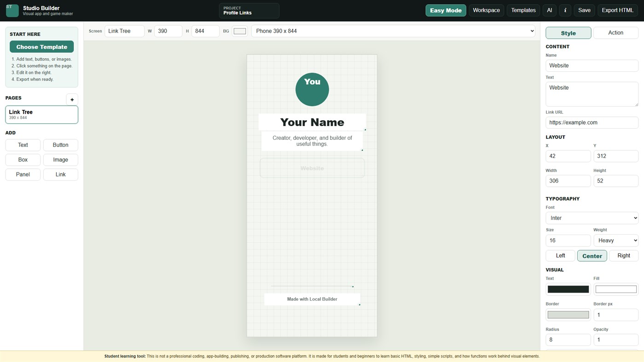Viewport: 644px width, 362px height.
Task: Add a Link element
Action: (x=61, y=174)
